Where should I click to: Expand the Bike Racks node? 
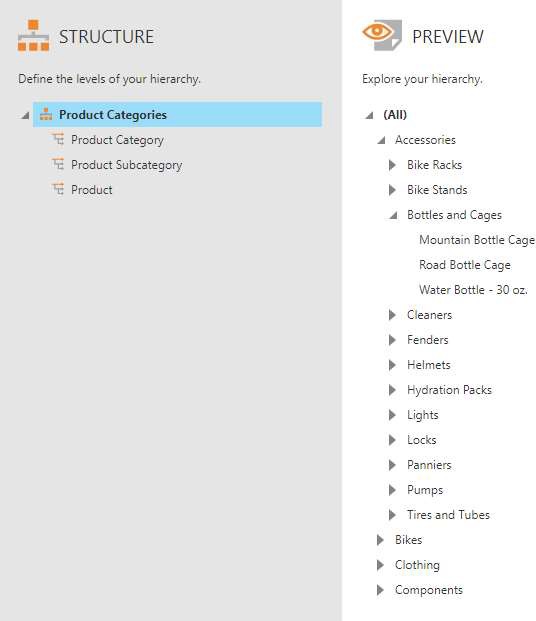pos(392,165)
